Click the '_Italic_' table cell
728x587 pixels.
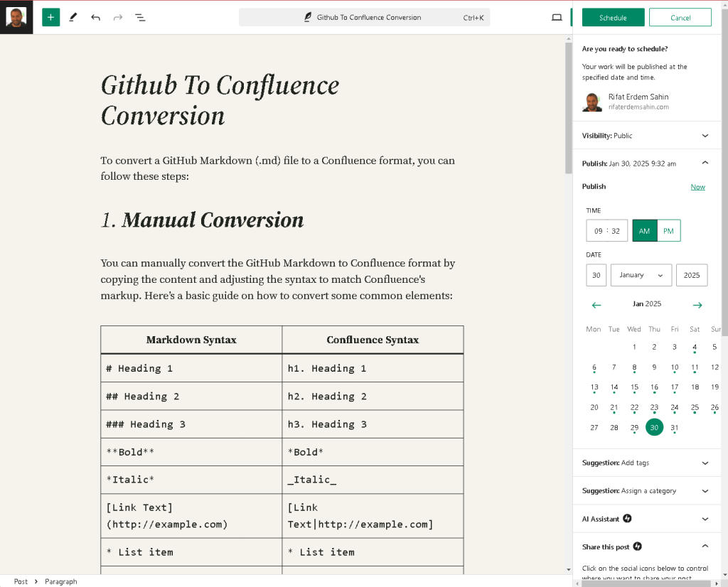(373, 480)
